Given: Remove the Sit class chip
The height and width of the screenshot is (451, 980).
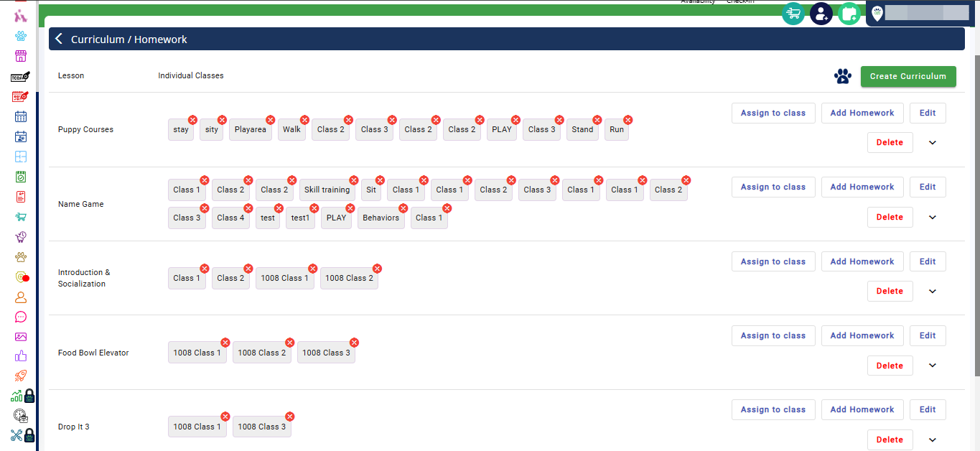Looking at the screenshot, I should [x=380, y=180].
